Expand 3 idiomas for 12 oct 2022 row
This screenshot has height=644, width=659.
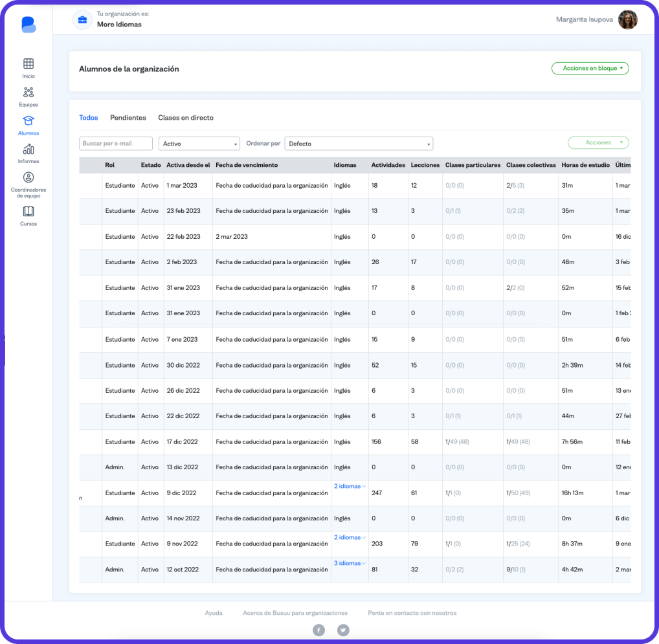(x=350, y=563)
